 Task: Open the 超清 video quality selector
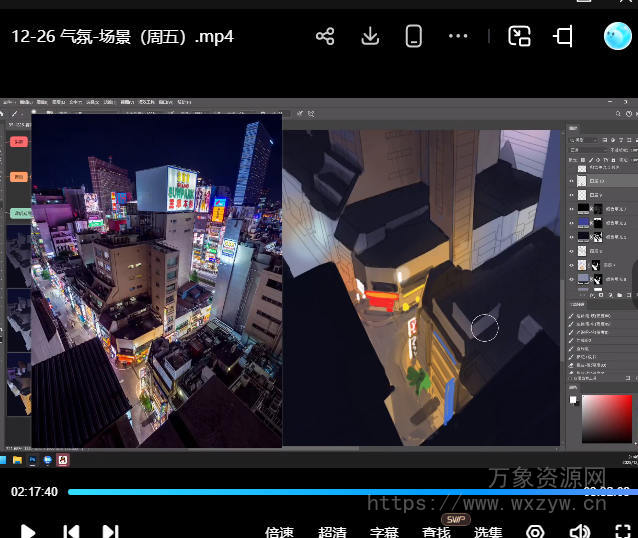click(332, 532)
